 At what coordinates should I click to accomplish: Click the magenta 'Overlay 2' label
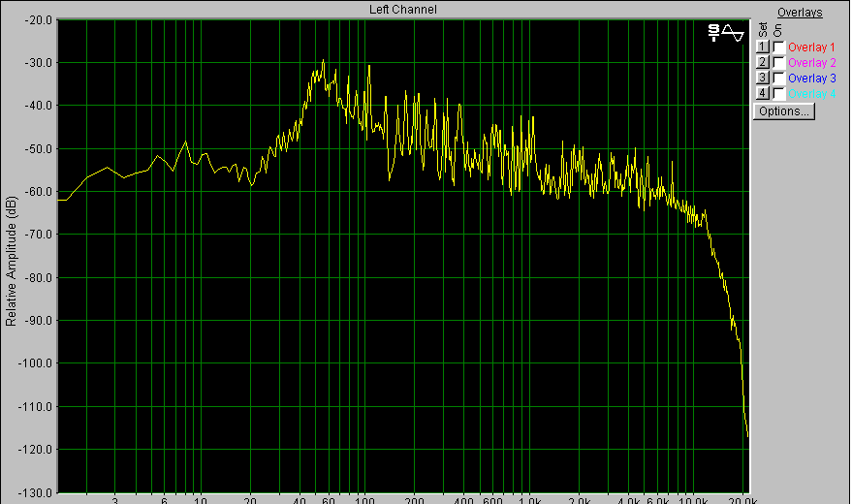coord(812,62)
